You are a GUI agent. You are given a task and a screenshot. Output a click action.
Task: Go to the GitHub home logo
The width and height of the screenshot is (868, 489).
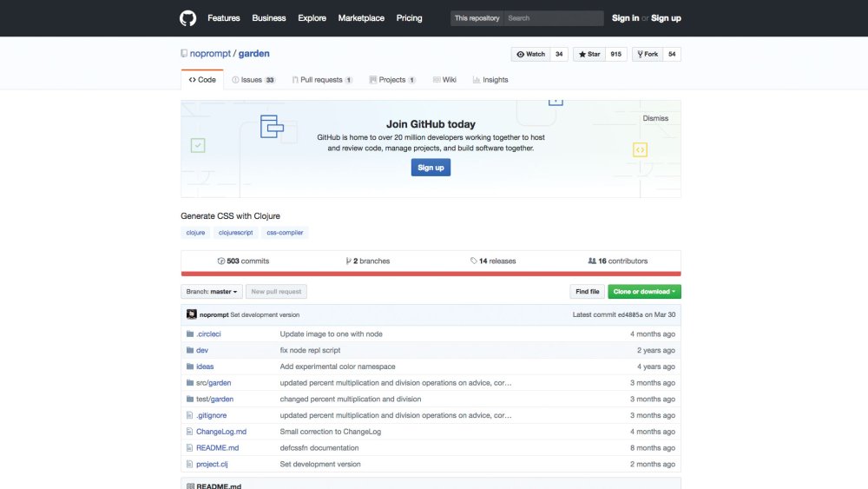187,18
